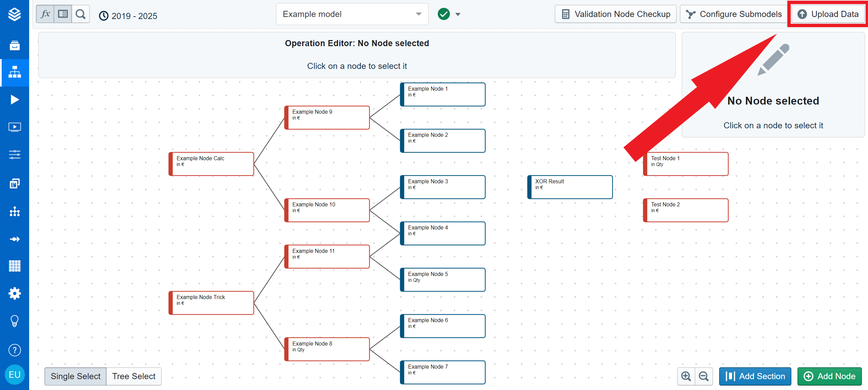Open Validation Node Checkup
This screenshot has height=390, width=868.
[615, 14]
